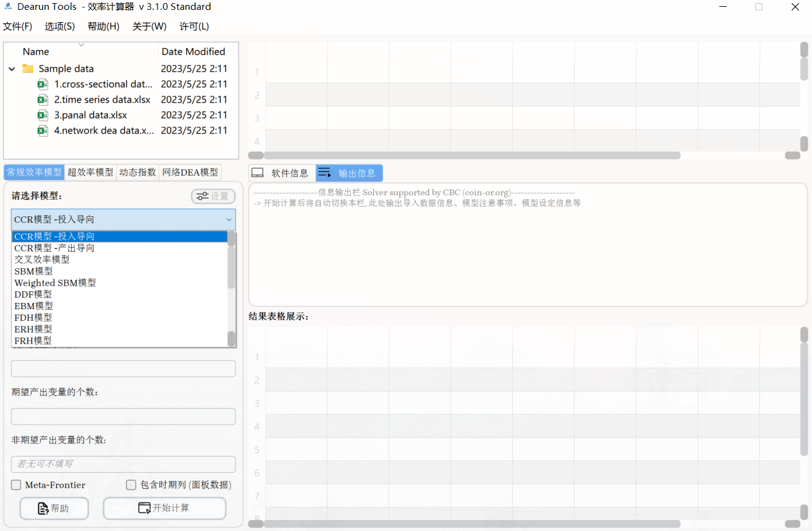Viewport: 812px width, 531px height.
Task: Click the 帮助 button at bottom
Action: (54, 508)
